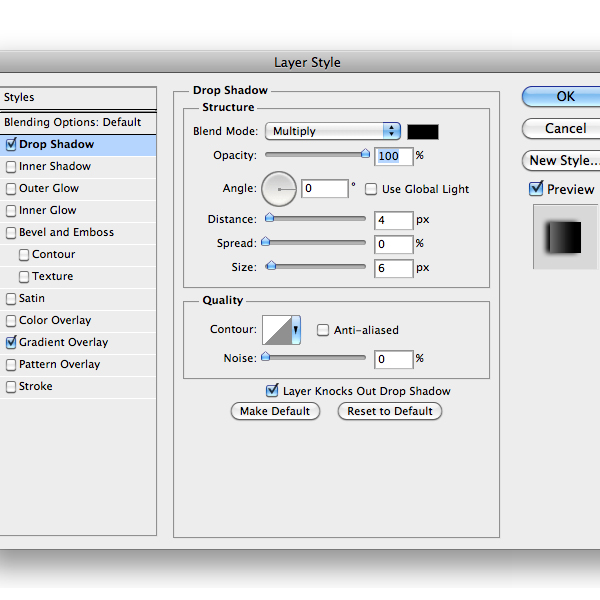Image resolution: width=600 pixels, height=600 pixels.
Task: Select Blending Options: Default entry
Action: (78, 123)
